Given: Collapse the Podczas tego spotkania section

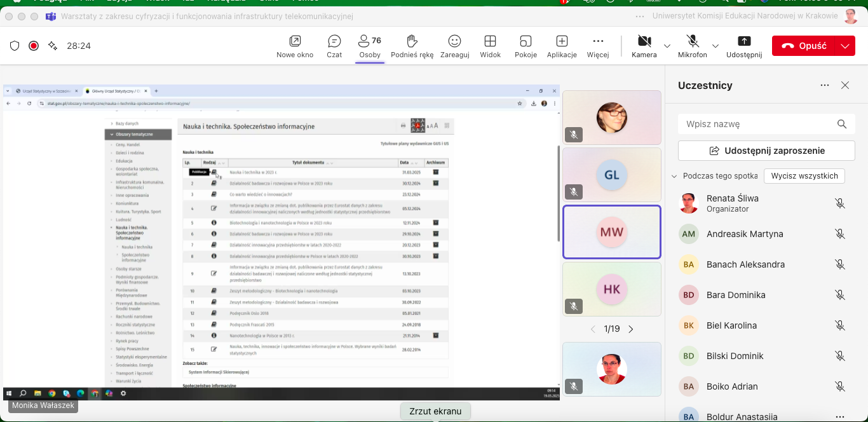Looking at the screenshot, I should pos(674,176).
